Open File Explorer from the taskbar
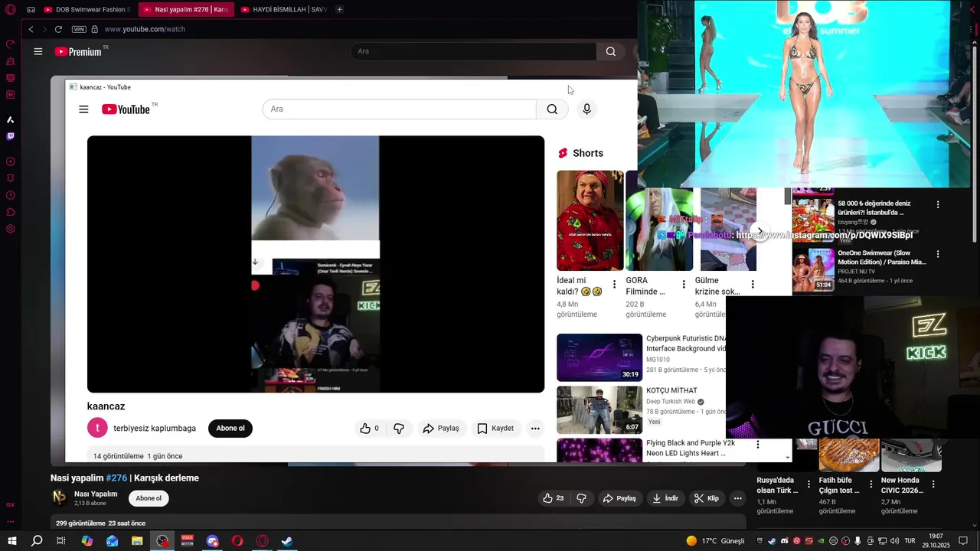980x551 pixels. pos(137,541)
